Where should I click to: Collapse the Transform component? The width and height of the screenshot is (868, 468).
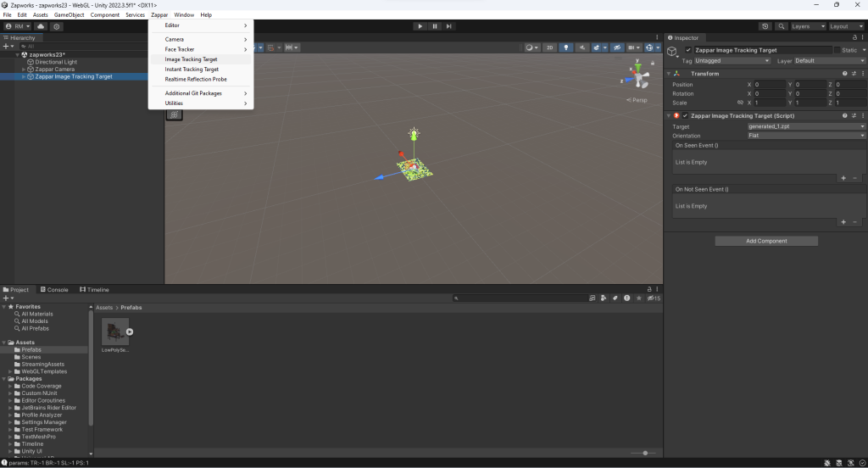tap(669, 74)
